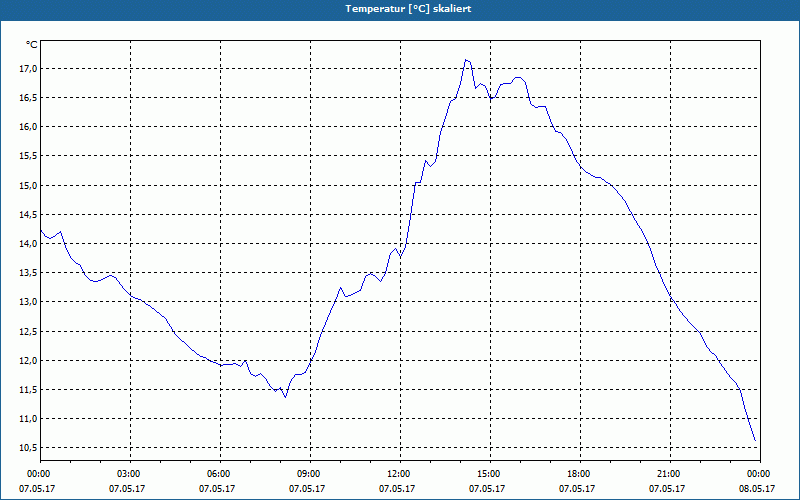Click the 08.05.17 date label

(757, 489)
